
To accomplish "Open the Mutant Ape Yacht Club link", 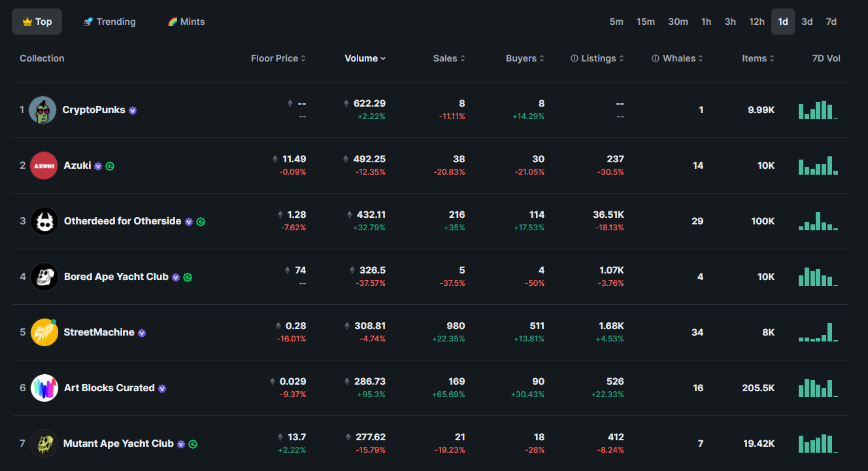I will coord(118,444).
